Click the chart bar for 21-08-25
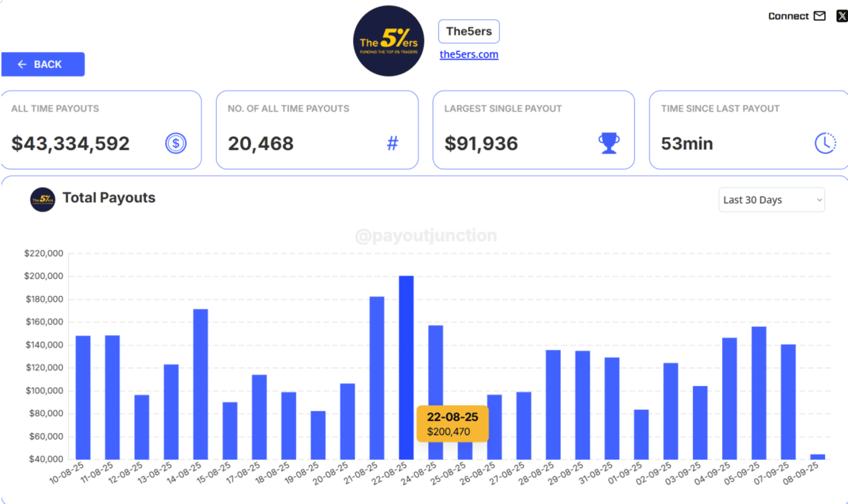Viewport: 848px width, 504px height. (377, 378)
